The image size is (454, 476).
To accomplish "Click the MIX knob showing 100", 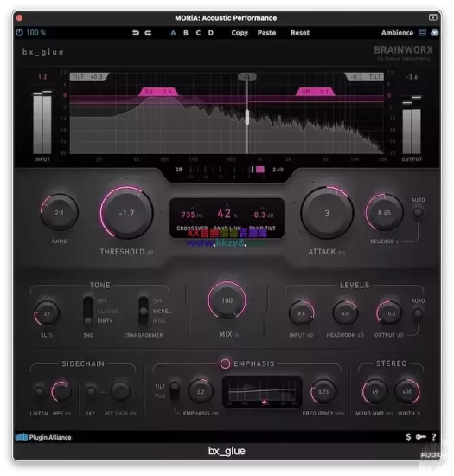I will click(227, 300).
